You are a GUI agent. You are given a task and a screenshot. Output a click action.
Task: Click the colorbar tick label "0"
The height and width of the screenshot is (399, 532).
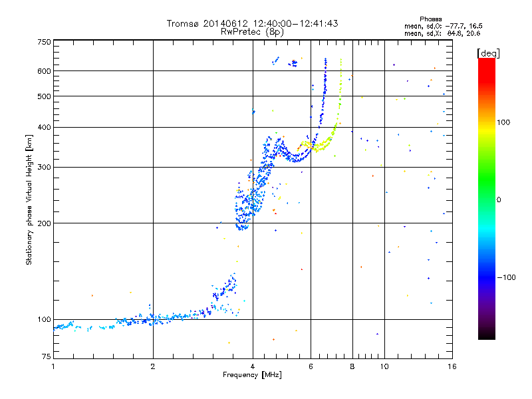point(499,199)
